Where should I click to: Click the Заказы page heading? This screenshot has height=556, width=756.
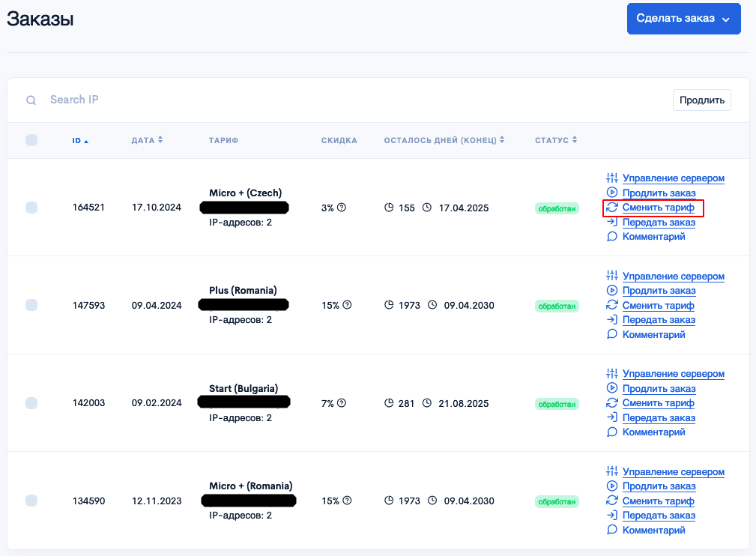click(x=40, y=19)
